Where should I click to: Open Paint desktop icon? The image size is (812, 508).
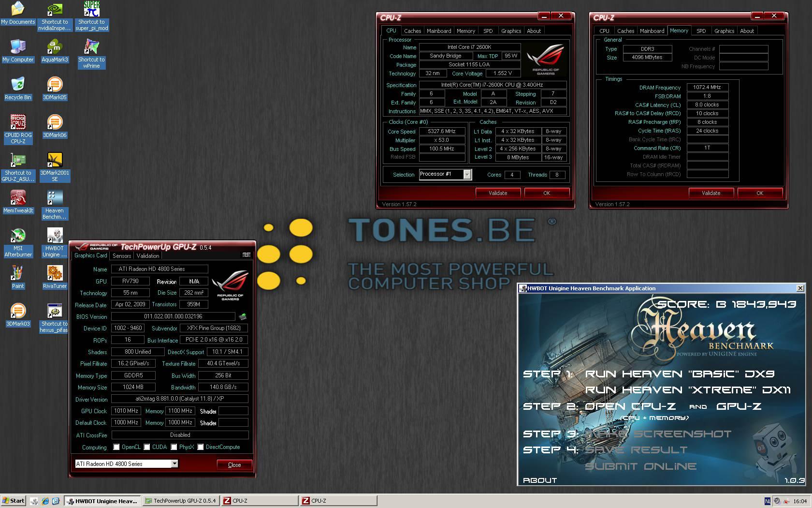(18, 277)
